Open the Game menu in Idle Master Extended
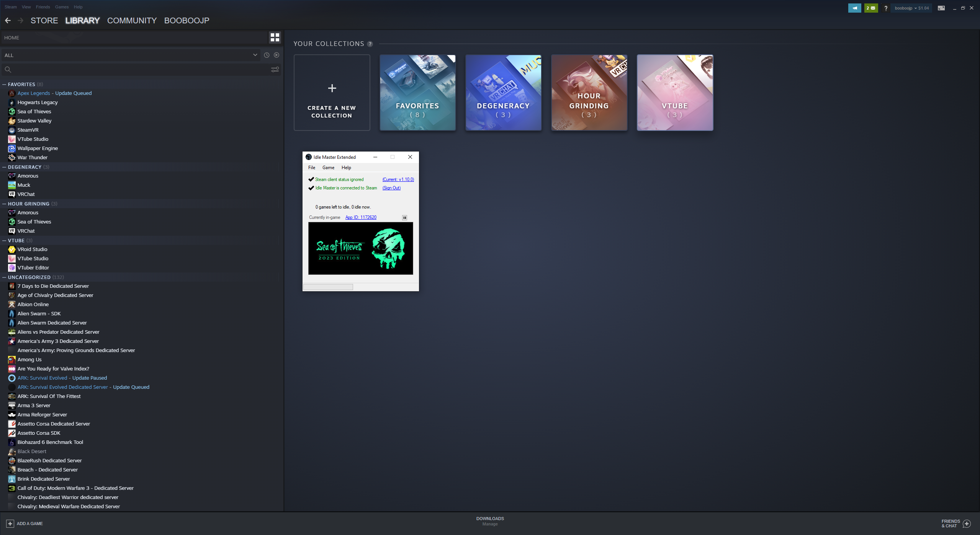 click(328, 167)
